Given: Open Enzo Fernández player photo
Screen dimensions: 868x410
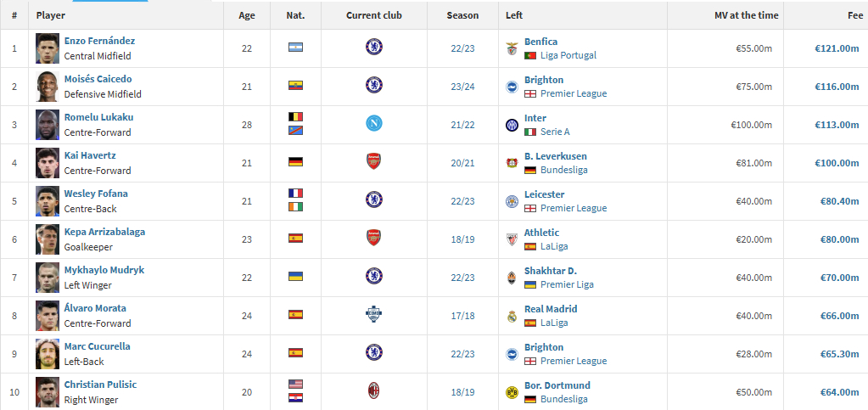Looking at the screenshot, I should pos(47,48).
